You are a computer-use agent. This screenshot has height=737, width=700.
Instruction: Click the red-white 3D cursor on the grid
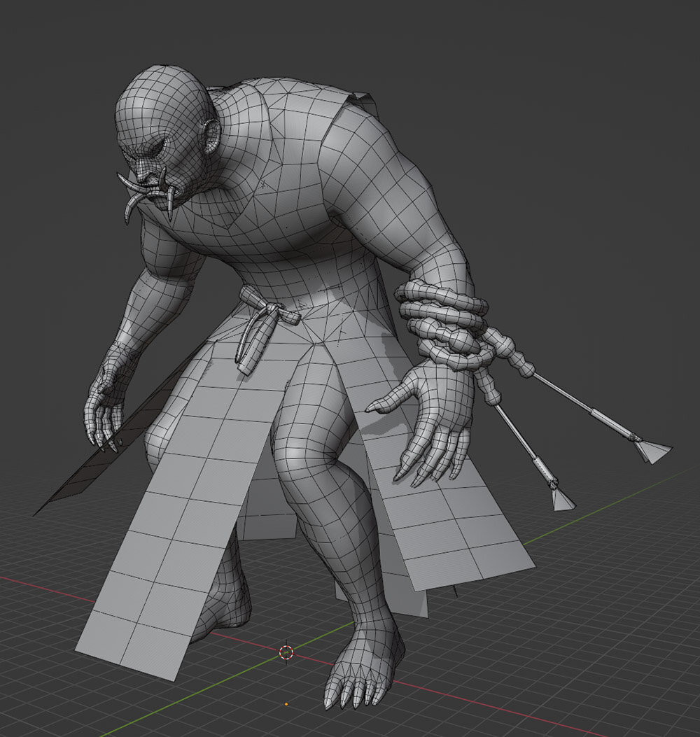click(286, 652)
